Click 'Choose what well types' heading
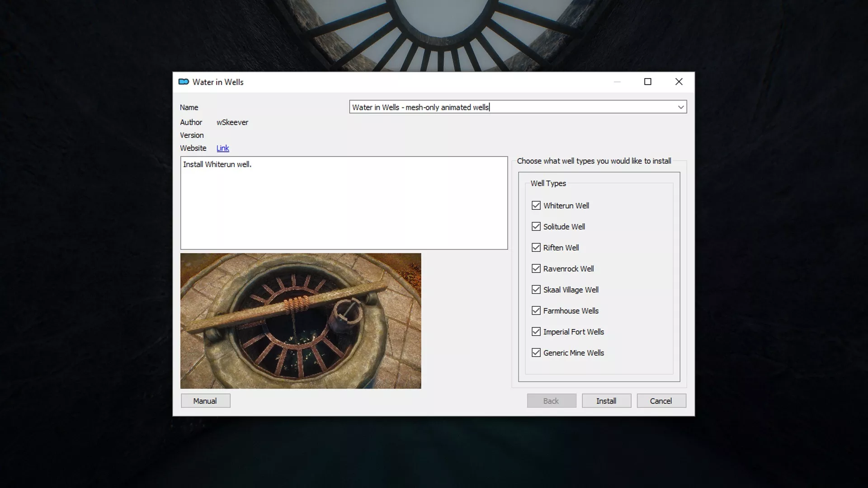Viewport: 868px width, 488px height. (594, 161)
